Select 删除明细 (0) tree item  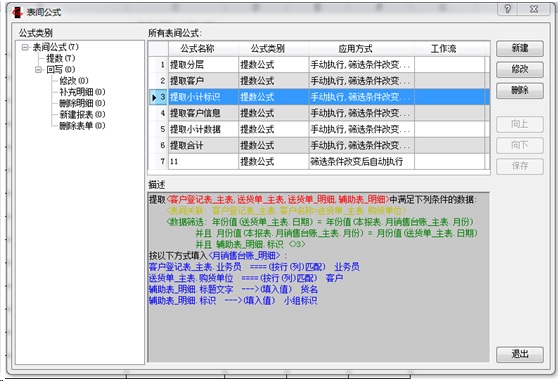coord(82,103)
